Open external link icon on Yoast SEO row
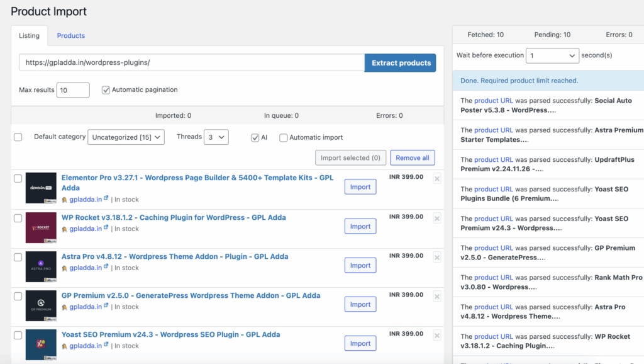644x364 pixels. pyautogui.click(x=106, y=345)
